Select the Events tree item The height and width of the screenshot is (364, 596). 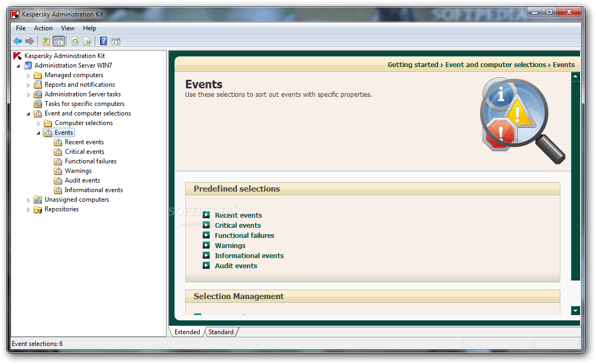(x=63, y=133)
